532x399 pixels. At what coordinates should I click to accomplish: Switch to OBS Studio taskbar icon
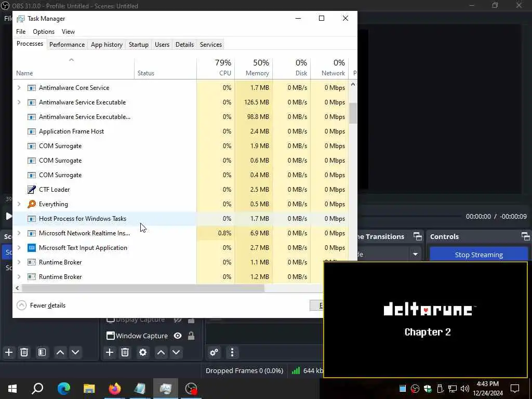191,389
